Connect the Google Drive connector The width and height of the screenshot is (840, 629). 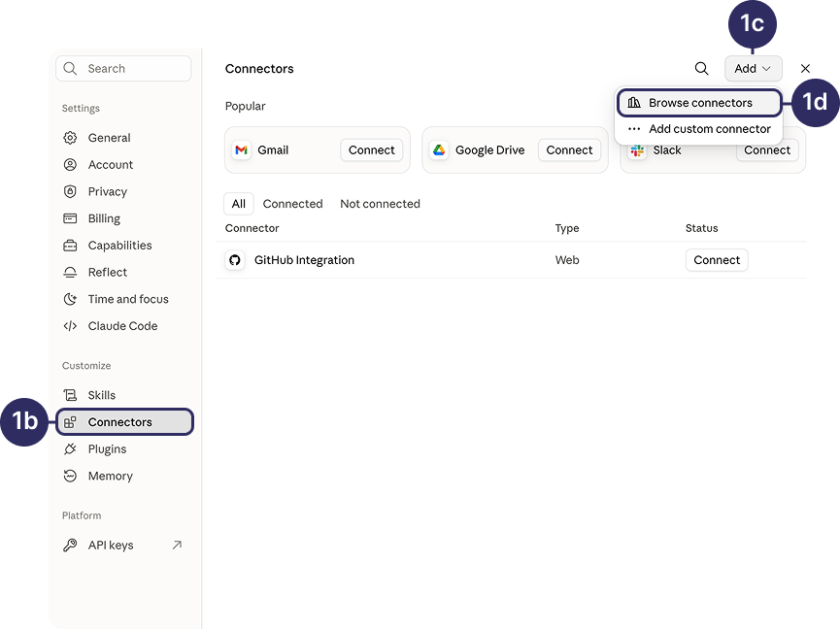569,149
